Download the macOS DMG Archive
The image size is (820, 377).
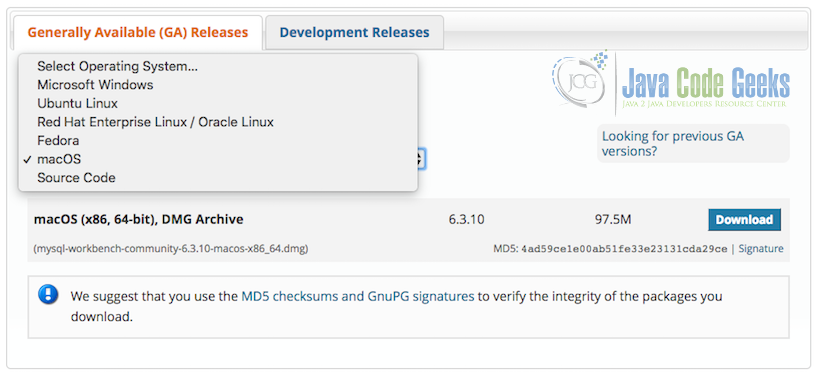tap(744, 220)
